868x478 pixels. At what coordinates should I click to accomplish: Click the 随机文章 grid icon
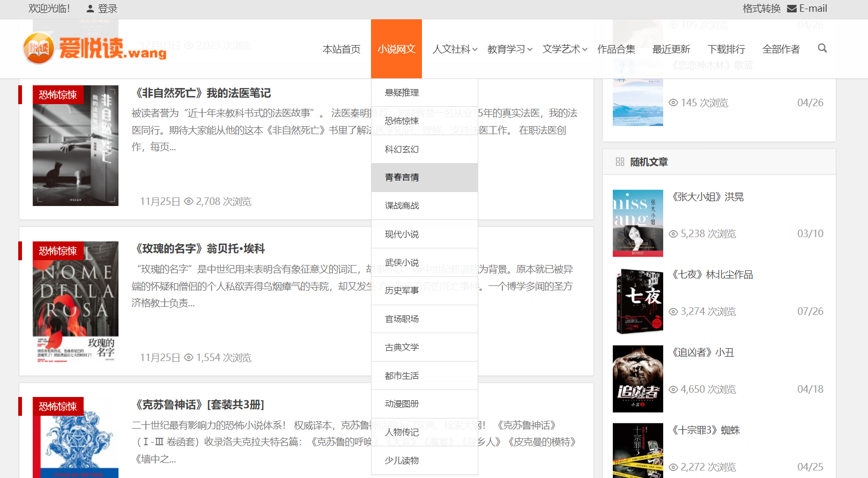click(620, 161)
